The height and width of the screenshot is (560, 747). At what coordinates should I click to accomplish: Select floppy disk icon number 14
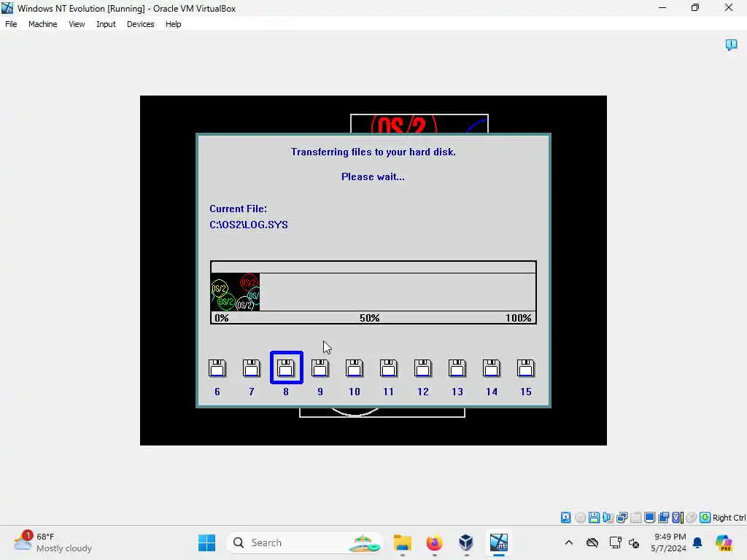pyautogui.click(x=492, y=368)
